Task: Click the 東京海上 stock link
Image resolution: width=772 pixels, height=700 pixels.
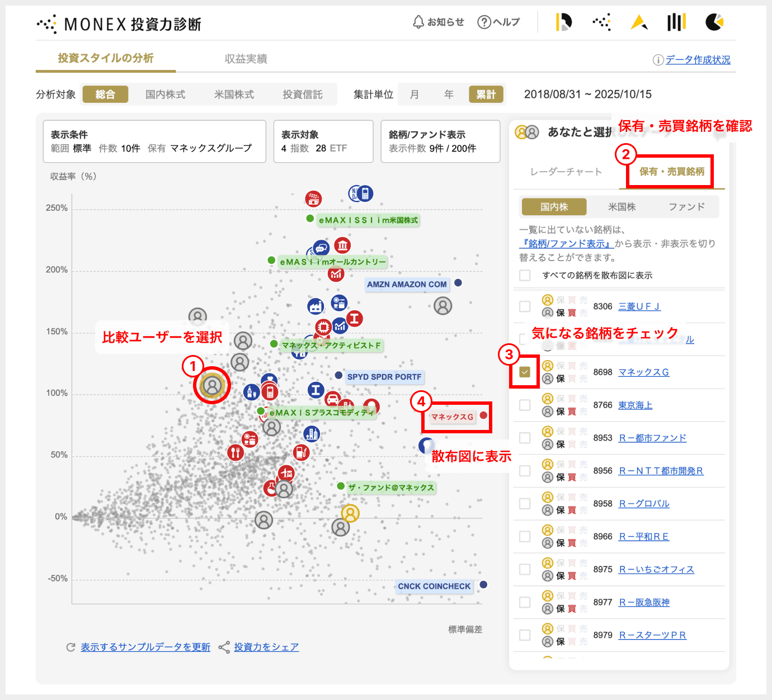Action: tap(635, 405)
